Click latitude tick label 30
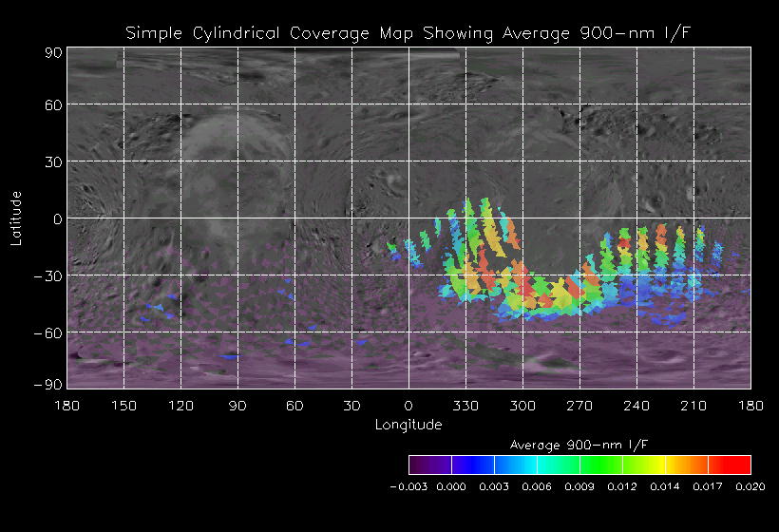This screenshot has height=532, width=779. tap(53, 161)
